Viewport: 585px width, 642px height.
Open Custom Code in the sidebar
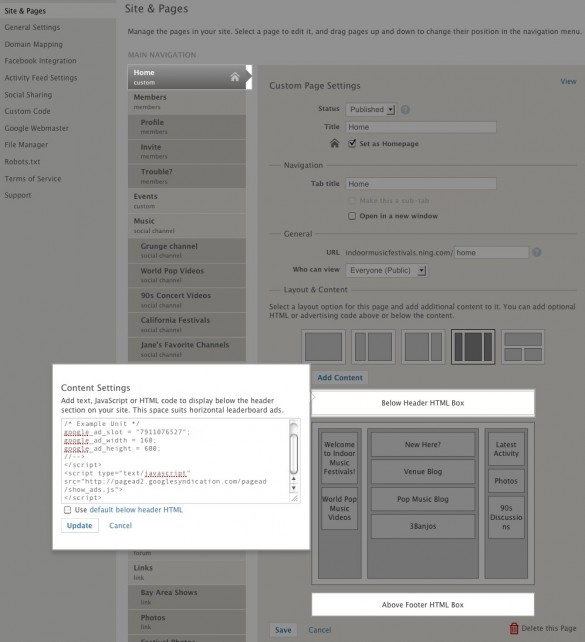click(x=27, y=111)
